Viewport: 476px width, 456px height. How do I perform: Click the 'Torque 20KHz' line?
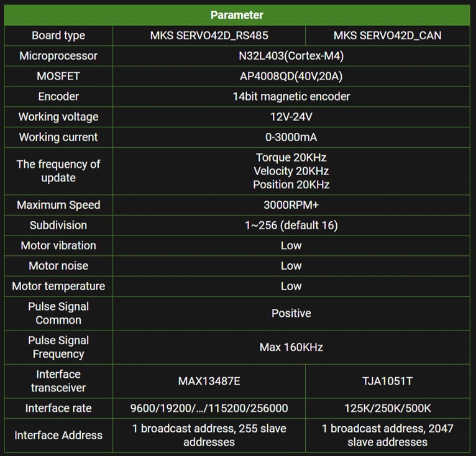(291, 158)
